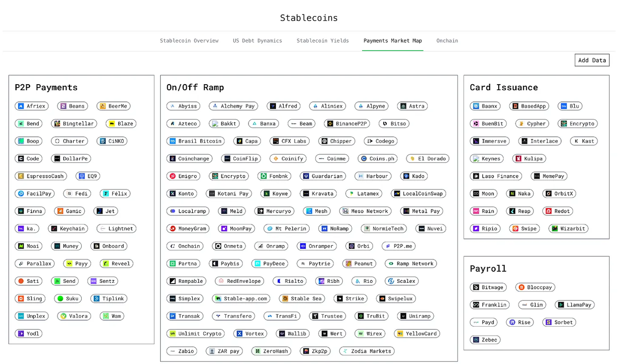
Task: Select the Keychain chip
Action: point(68,229)
